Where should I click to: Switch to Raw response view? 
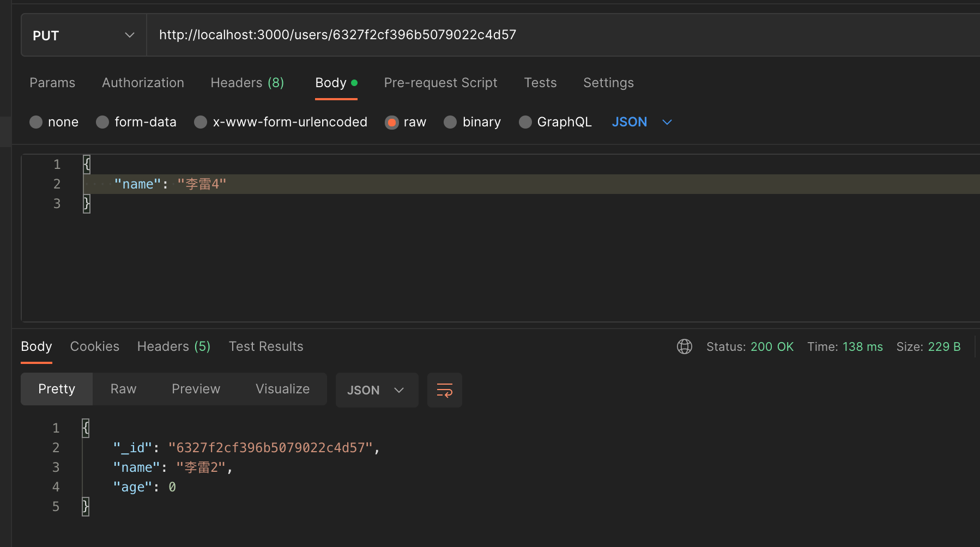click(x=124, y=389)
